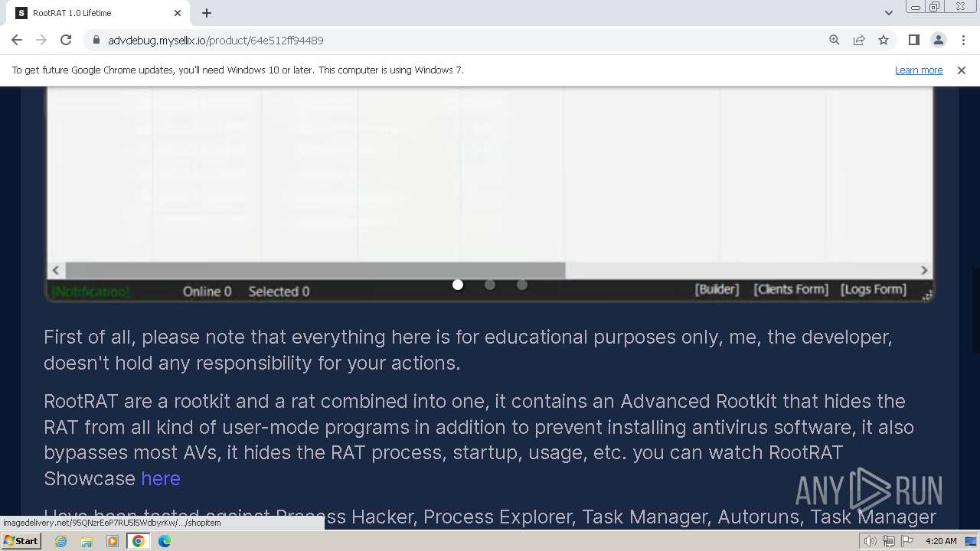Open the Learn more link
The image size is (980, 551).
(919, 70)
